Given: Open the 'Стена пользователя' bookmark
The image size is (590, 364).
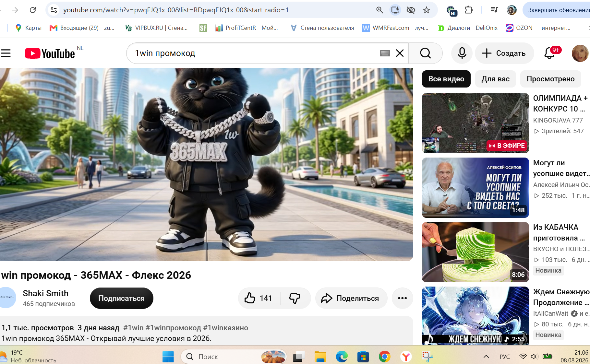Looking at the screenshot, I should tap(322, 28).
